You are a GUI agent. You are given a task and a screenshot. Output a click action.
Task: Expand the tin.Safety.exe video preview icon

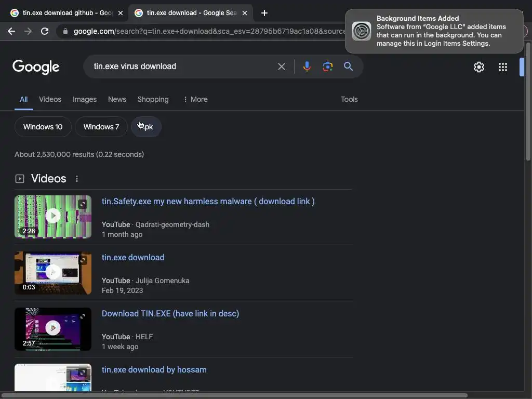click(x=83, y=204)
